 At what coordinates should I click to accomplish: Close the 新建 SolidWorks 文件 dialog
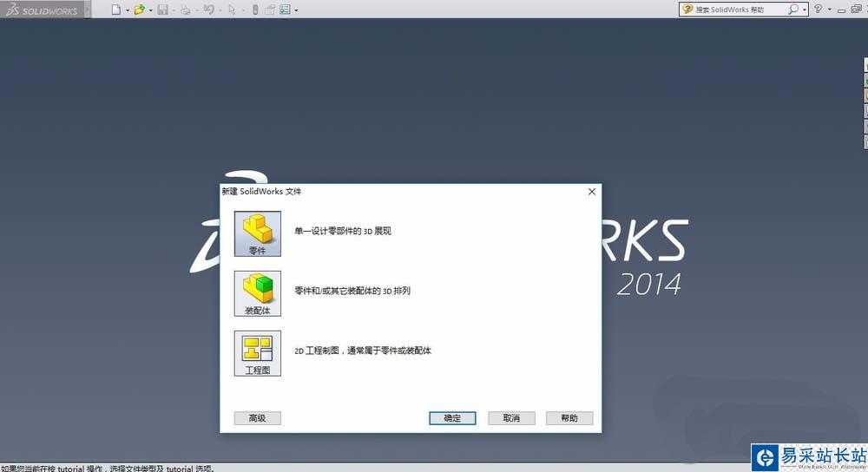tap(592, 192)
